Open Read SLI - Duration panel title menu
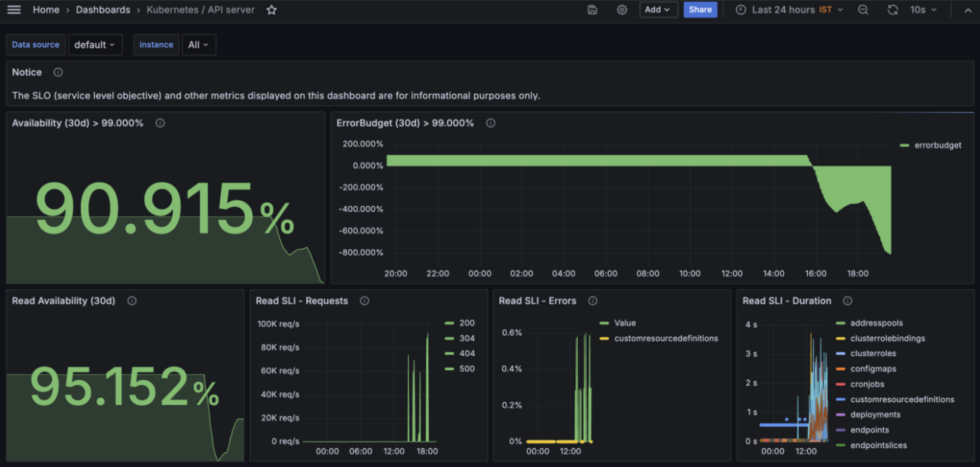Viewport: 980px width, 467px height. pos(787,301)
